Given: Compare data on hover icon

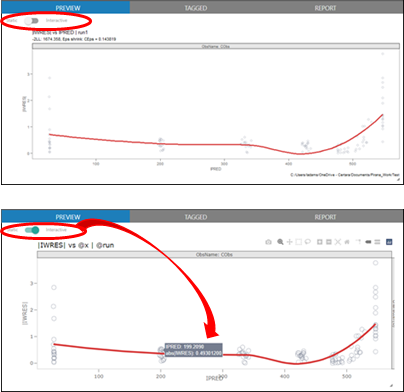Looking at the screenshot, I should point(377,242).
